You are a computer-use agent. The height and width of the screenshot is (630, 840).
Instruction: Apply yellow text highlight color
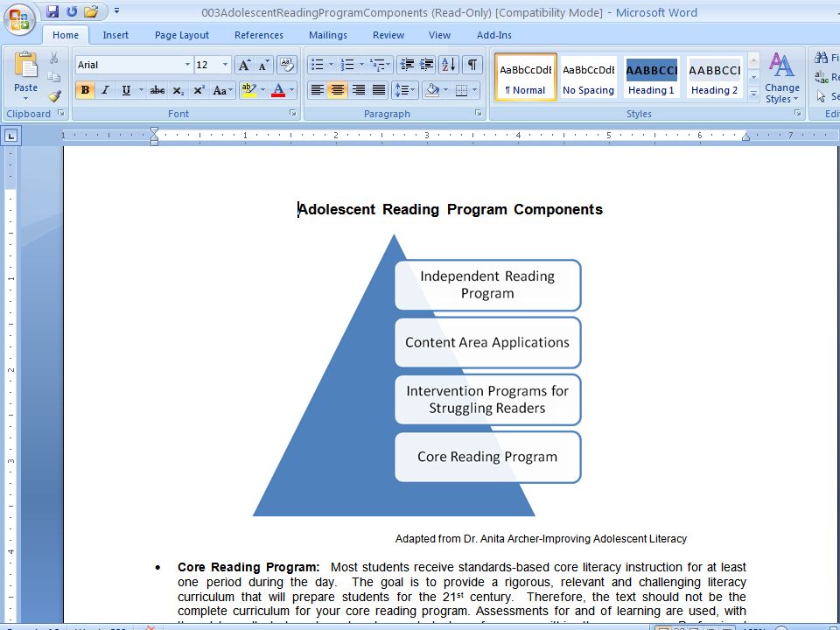pos(248,90)
